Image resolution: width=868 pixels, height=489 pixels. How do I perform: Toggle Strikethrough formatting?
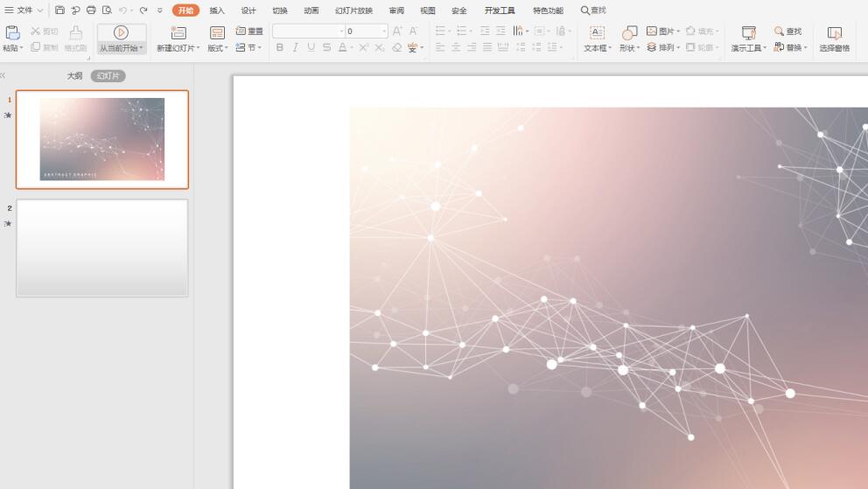click(x=326, y=47)
